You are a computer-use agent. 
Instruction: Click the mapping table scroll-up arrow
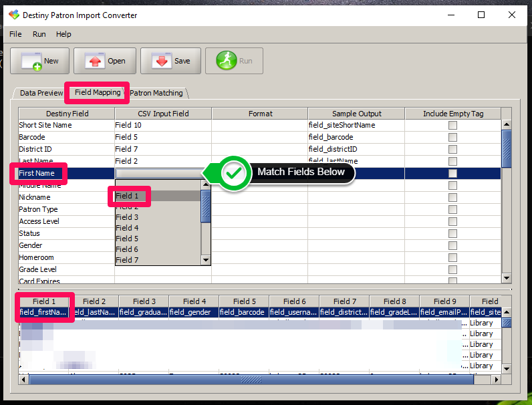[507, 124]
